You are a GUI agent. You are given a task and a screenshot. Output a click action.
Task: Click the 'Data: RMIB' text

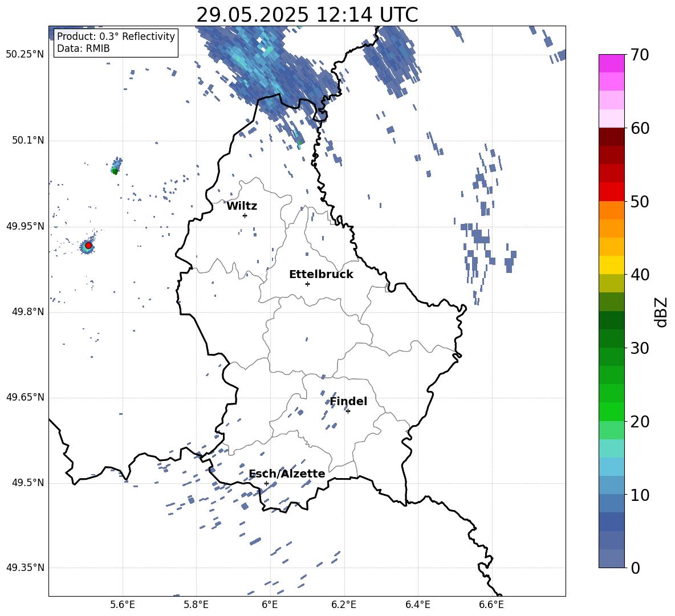(x=83, y=48)
